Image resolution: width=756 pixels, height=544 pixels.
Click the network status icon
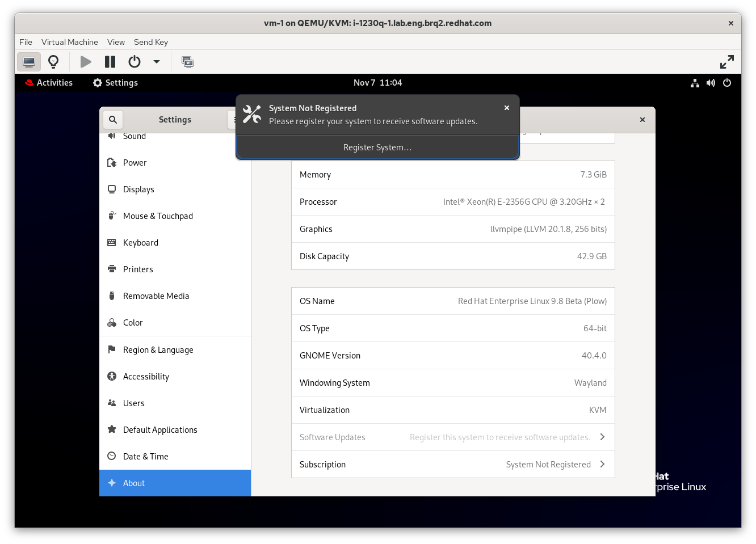pos(695,83)
